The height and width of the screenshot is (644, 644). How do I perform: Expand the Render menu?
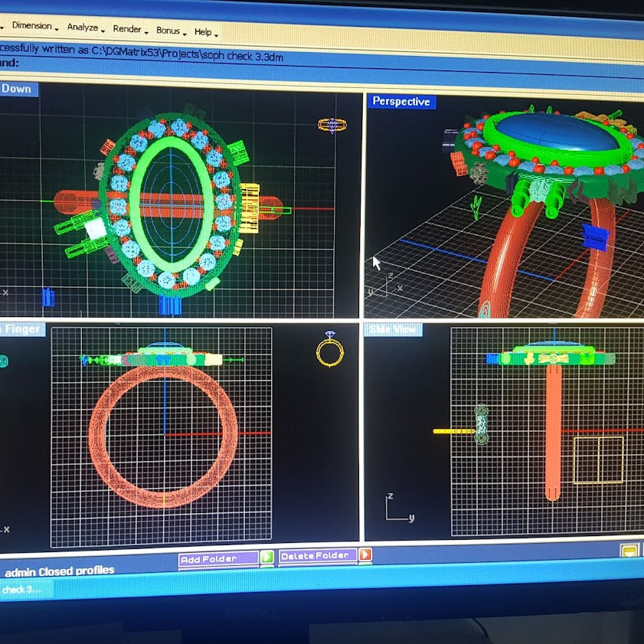tap(129, 29)
